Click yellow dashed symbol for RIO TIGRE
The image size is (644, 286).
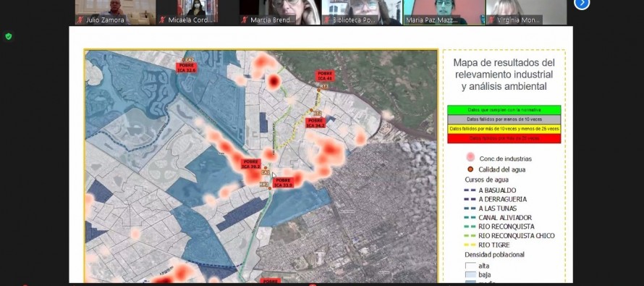pos(470,245)
